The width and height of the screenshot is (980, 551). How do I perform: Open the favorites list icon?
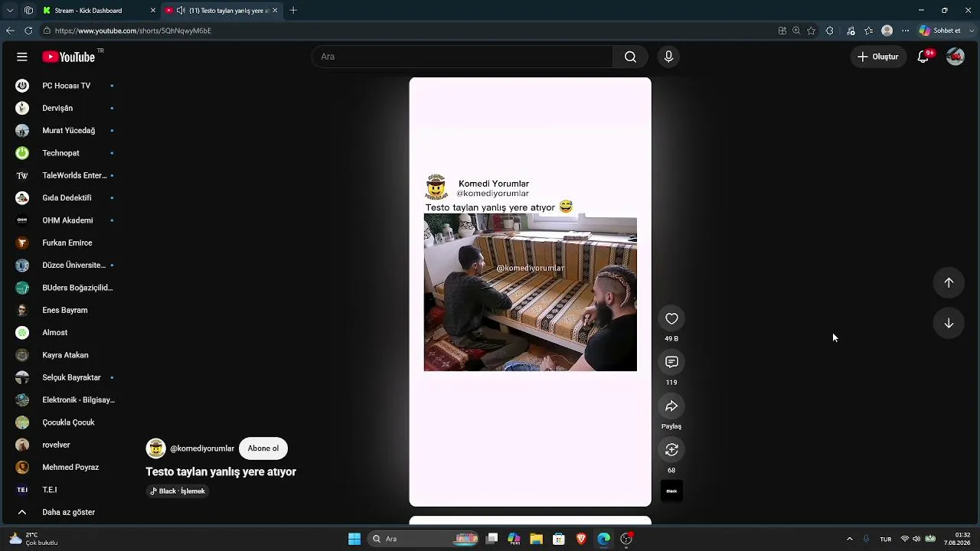click(868, 31)
